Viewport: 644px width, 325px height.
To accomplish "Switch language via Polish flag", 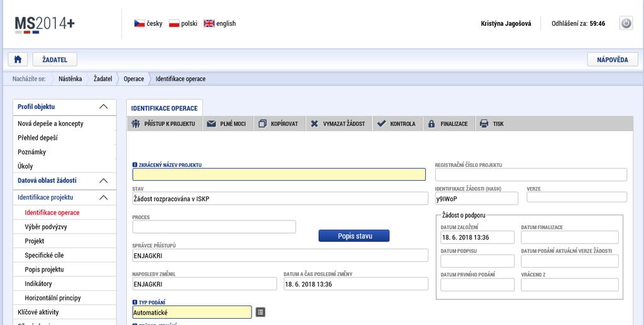I will 174,23.
